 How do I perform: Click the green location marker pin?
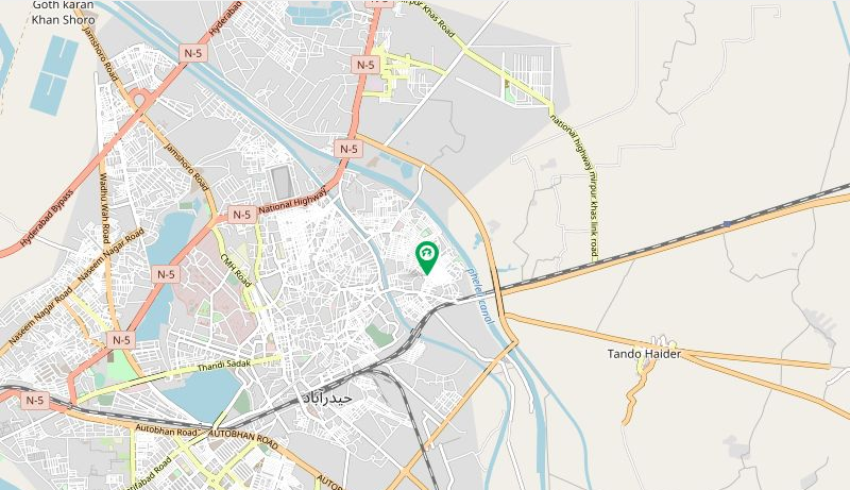pyautogui.click(x=427, y=258)
